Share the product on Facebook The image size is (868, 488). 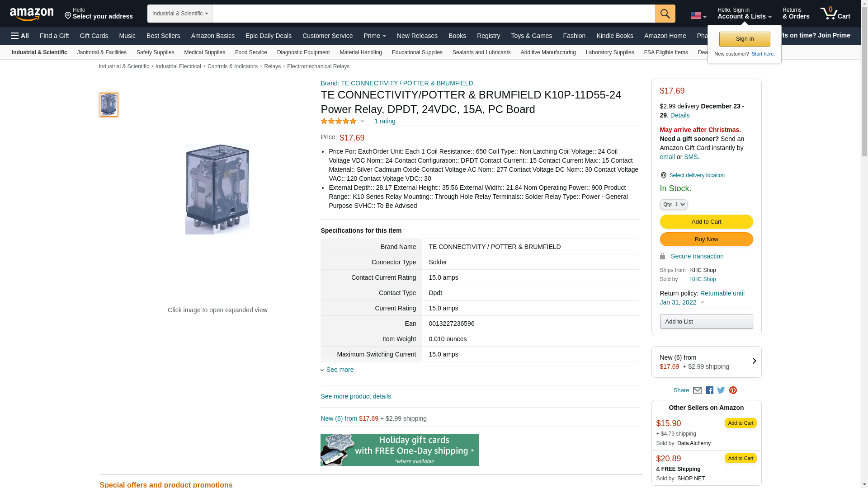pos(709,390)
